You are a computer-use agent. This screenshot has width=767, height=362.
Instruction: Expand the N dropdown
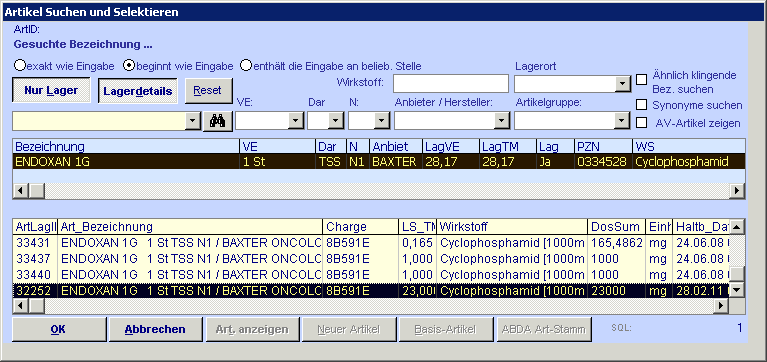(x=382, y=121)
